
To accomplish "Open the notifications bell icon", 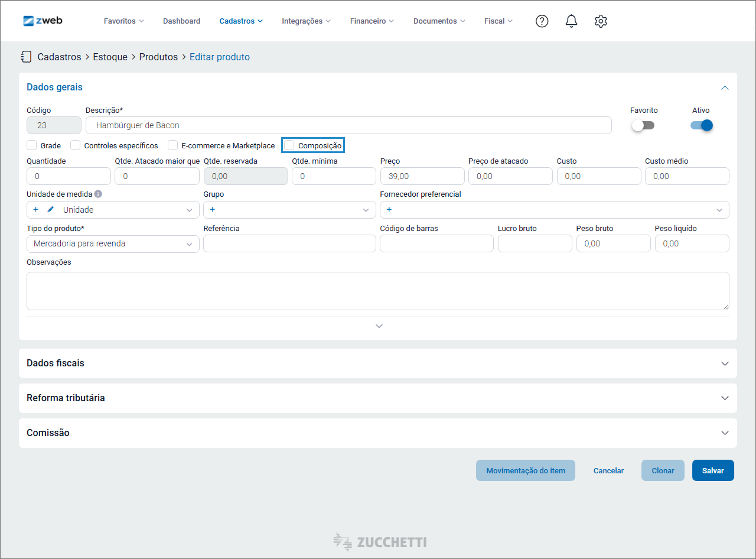I will point(571,21).
